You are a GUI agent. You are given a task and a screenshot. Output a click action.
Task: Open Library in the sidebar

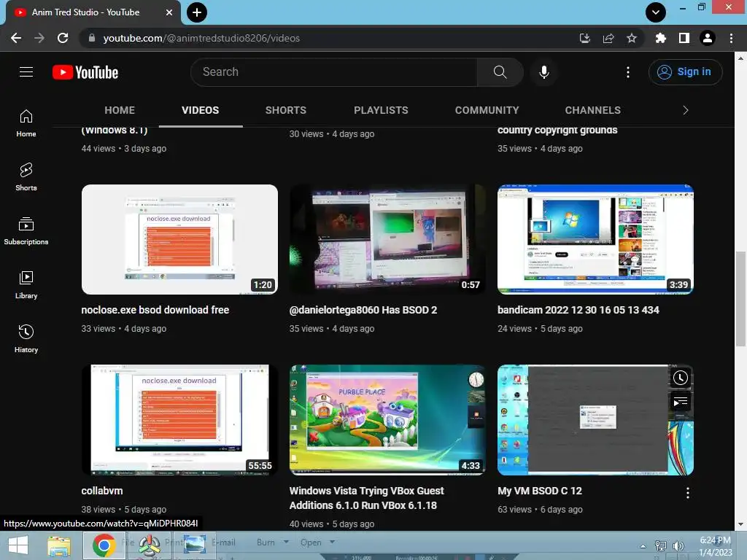[26, 285]
